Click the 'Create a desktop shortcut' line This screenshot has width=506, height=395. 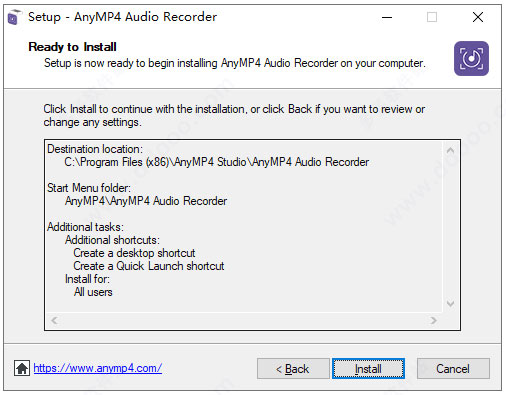[134, 253]
